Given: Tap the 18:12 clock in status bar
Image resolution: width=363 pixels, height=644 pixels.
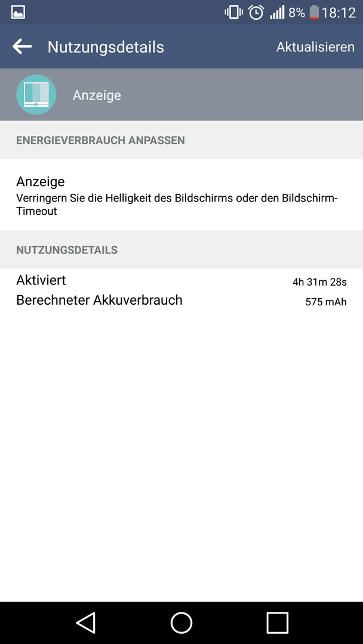Looking at the screenshot, I should coord(339,13).
